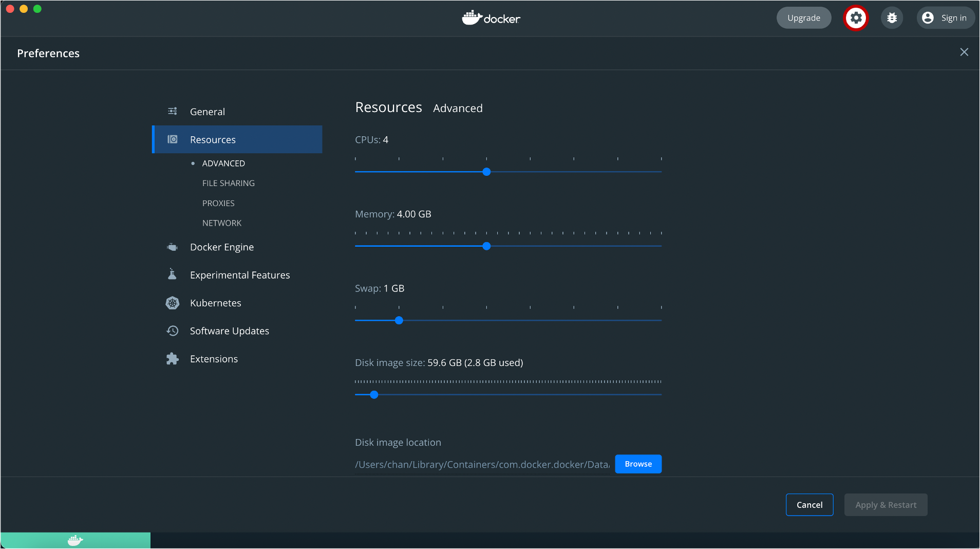The image size is (980, 549).
Task: Cancel the preference changes
Action: click(x=809, y=505)
